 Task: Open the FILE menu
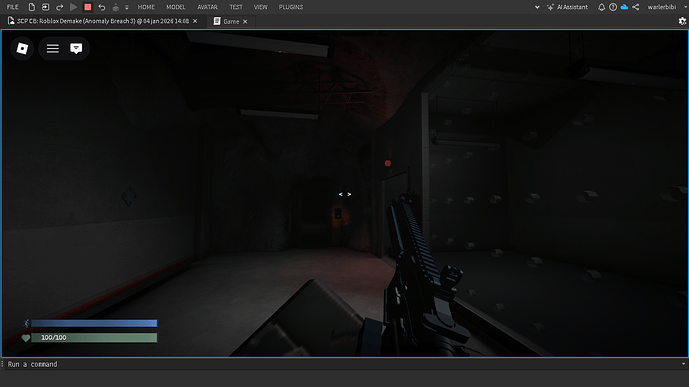(13, 7)
